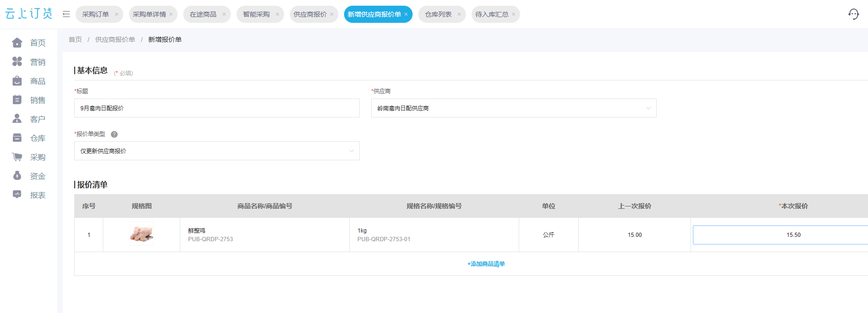Open the 供应商 dropdown
The height and width of the screenshot is (313, 868).
[x=514, y=108]
